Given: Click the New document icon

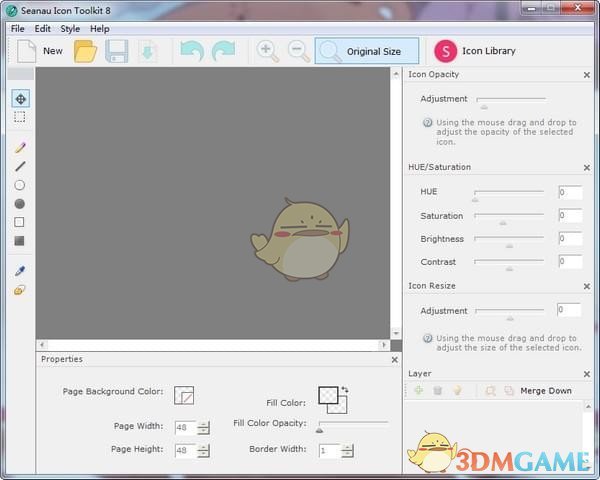Looking at the screenshot, I should 27,51.
